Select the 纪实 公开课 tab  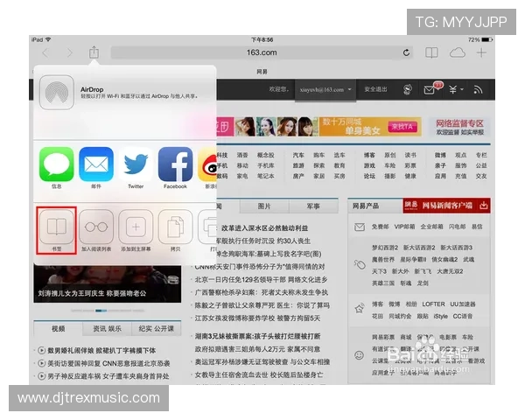click(x=157, y=329)
